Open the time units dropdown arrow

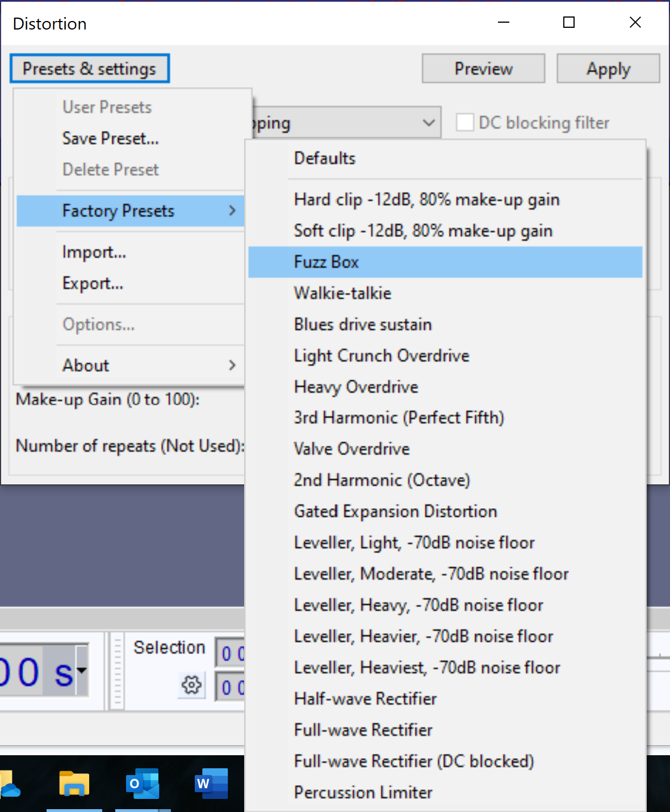pyautogui.click(x=82, y=671)
